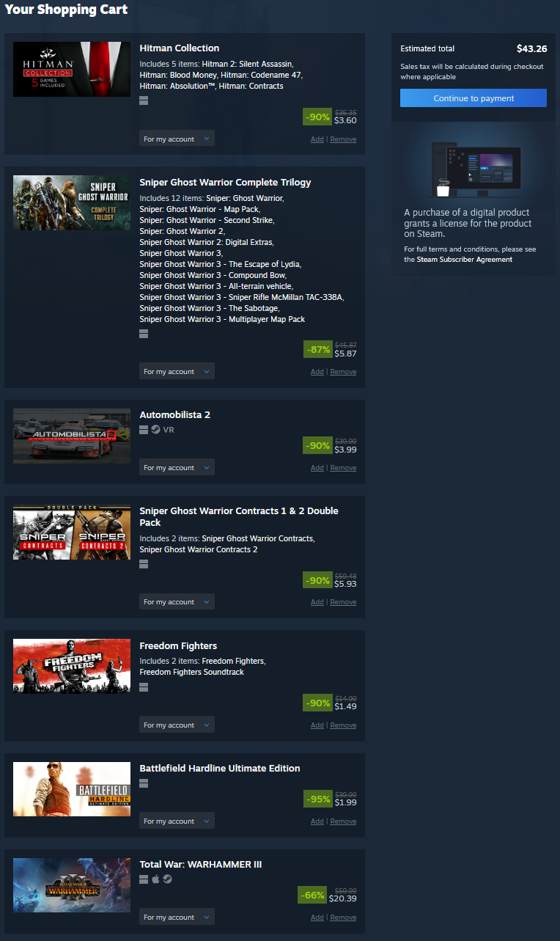Image resolution: width=560 pixels, height=941 pixels.
Task: Click the Windows icon on Battlefield Hardline Ultimate Edition
Action: point(144,783)
